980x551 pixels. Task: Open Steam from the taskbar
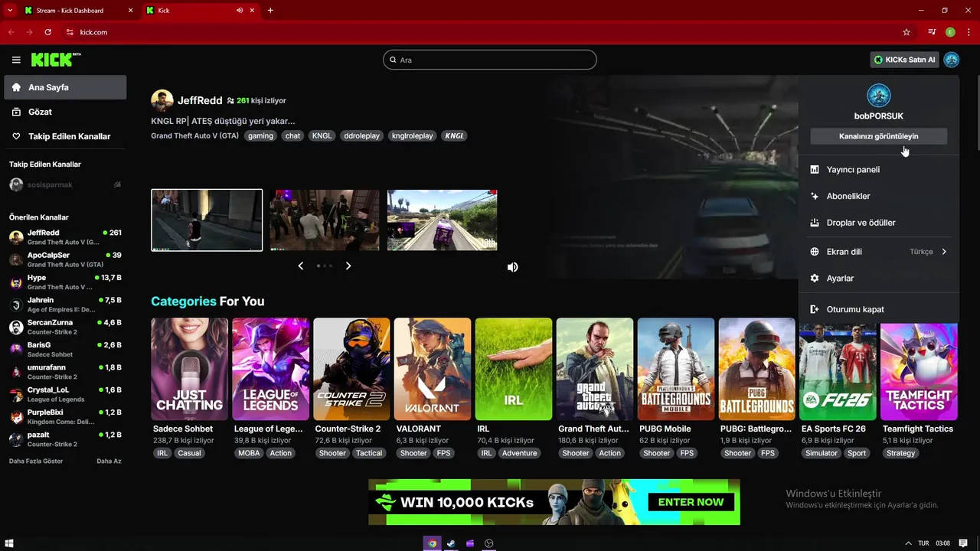coord(451,543)
